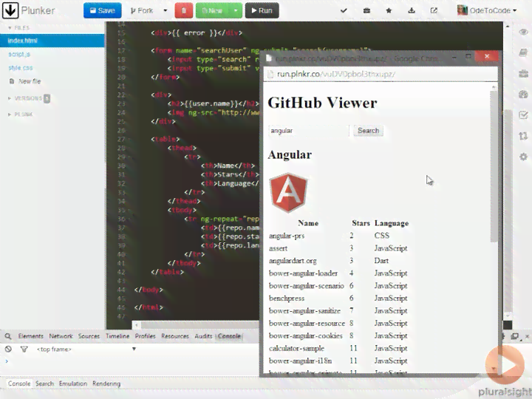532x399 pixels.
Task: Switch to Network tab in DevTools
Action: click(61, 336)
